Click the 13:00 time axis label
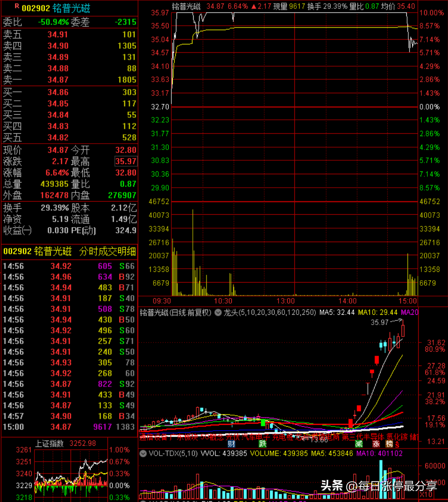 click(285, 301)
